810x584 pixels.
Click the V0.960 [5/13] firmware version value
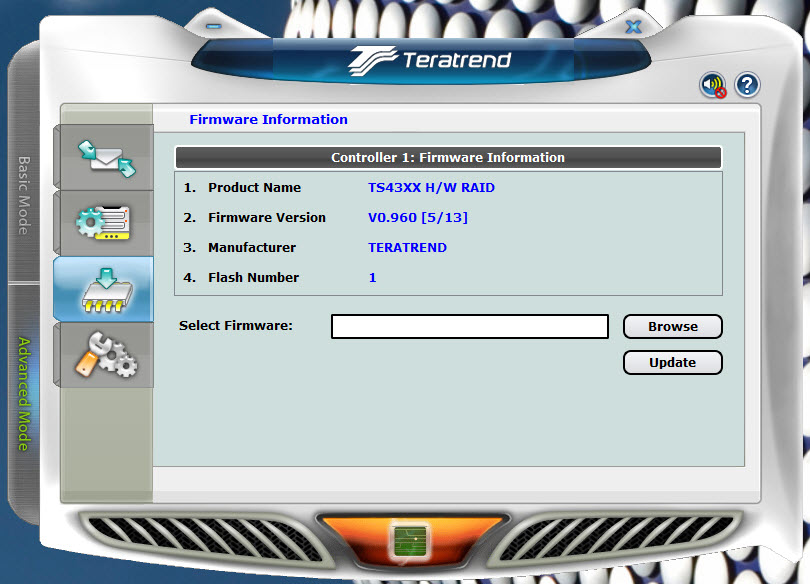418,217
